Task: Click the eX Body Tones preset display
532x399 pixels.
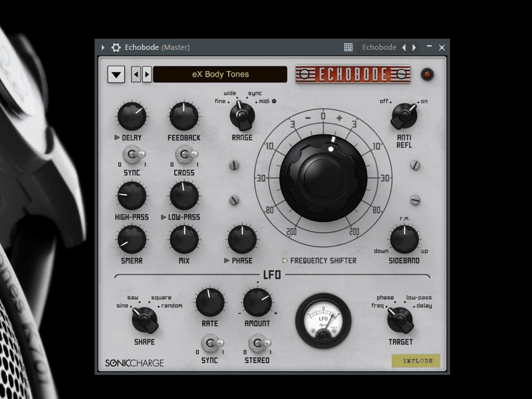Action: point(220,74)
